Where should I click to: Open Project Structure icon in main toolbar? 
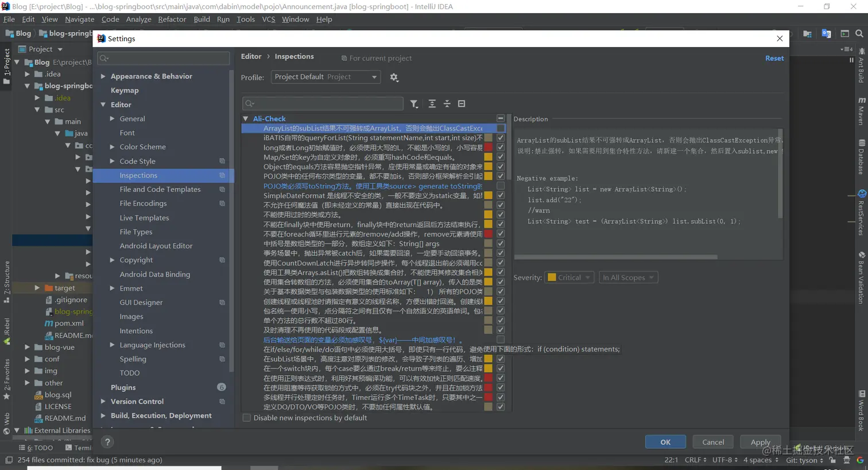(x=807, y=33)
